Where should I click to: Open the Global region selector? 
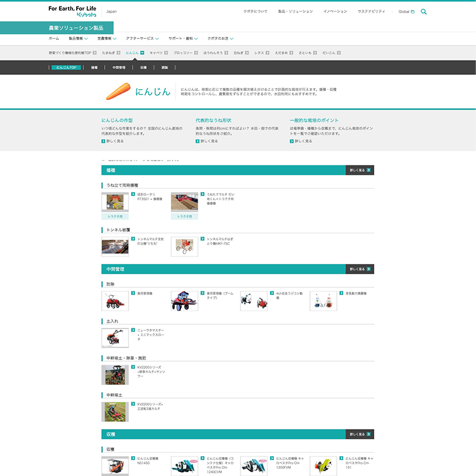pos(406,11)
